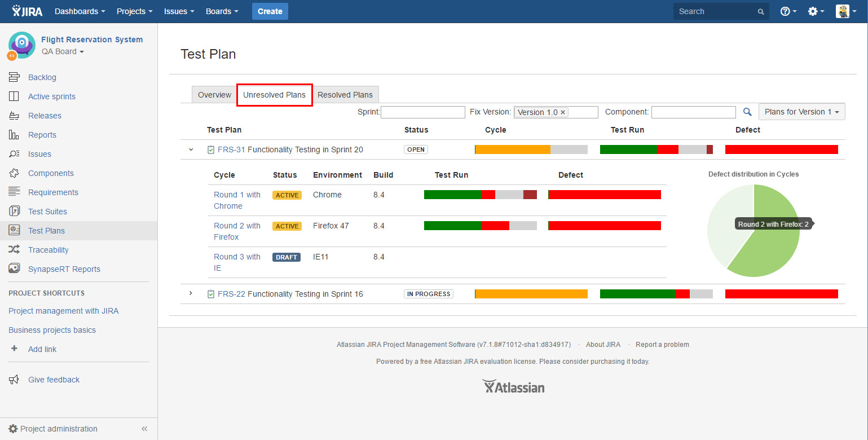Open the QA Board switcher dropdown

click(x=63, y=51)
